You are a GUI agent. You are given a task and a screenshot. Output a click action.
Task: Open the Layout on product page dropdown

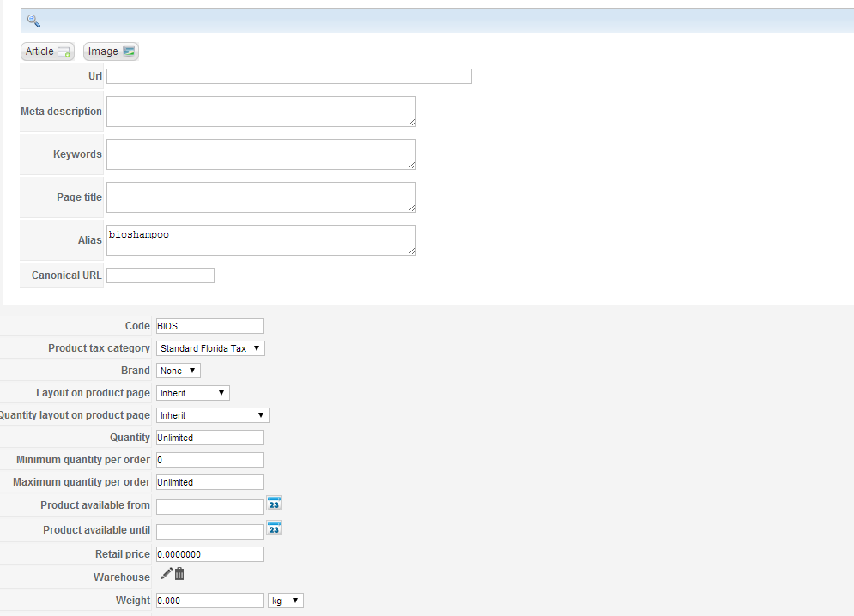coord(193,393)
